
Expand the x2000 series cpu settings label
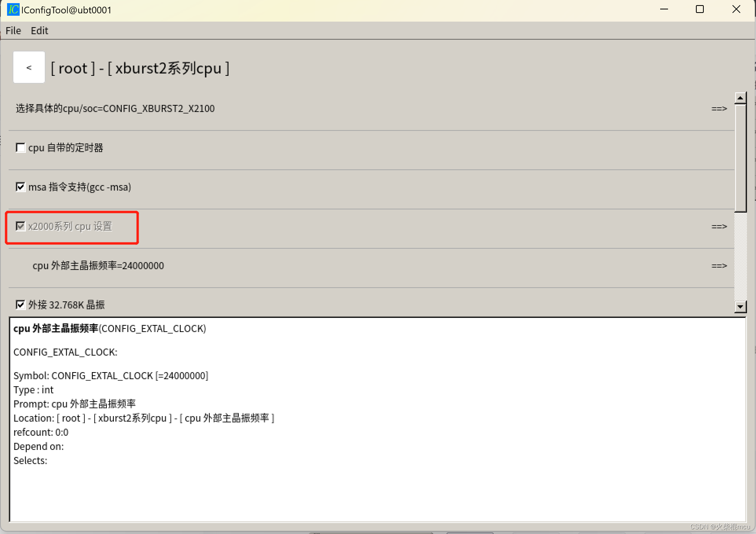point(71,226)
